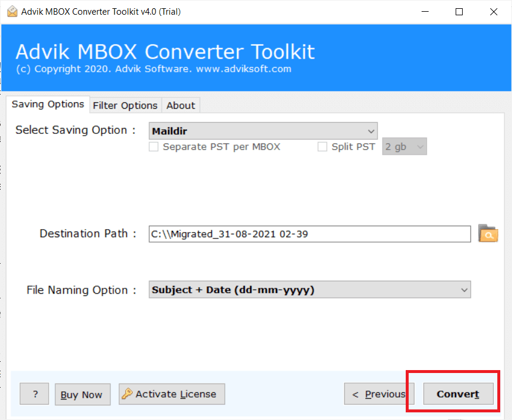Close the Advik MBOX Converter window
Screen dimensions: 512x420
coord(494,12)
